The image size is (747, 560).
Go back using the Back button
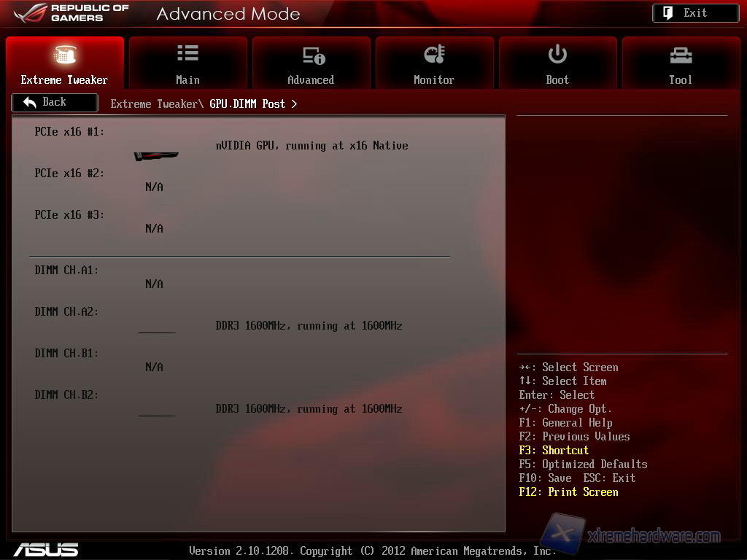pos(55,103)
